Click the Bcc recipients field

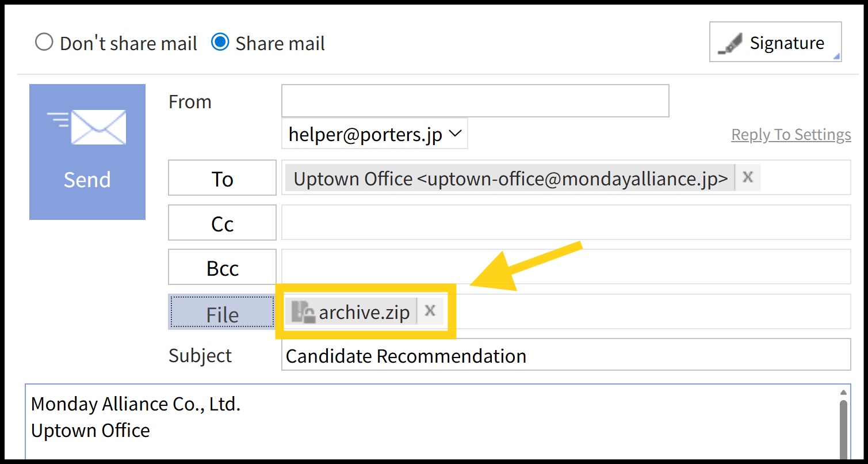(x=565, y=267)
